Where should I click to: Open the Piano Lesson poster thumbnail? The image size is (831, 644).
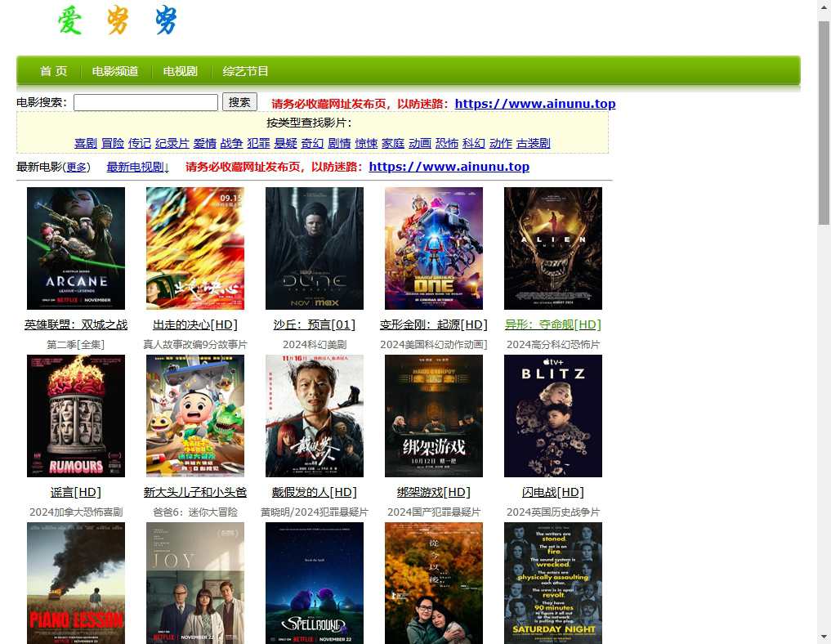(76, 583)
